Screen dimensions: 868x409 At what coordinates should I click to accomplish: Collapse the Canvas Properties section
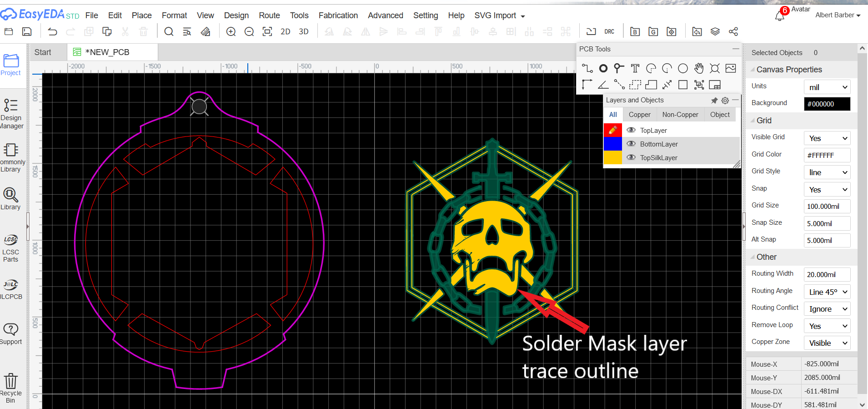[753, 70]
